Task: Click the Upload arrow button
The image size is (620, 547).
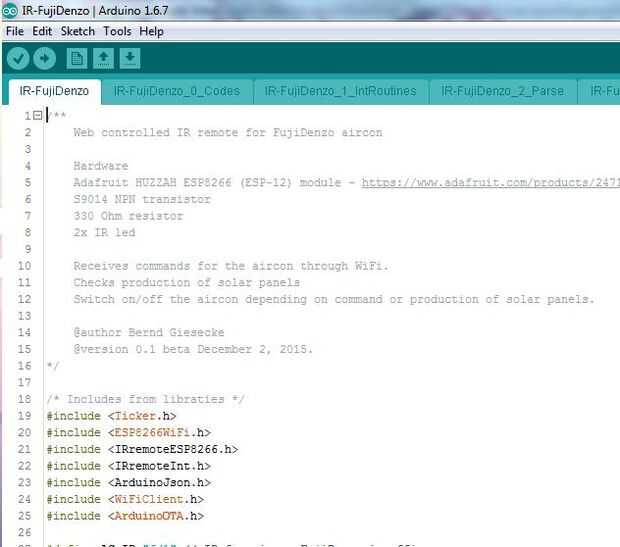Action: pos(44,59)
